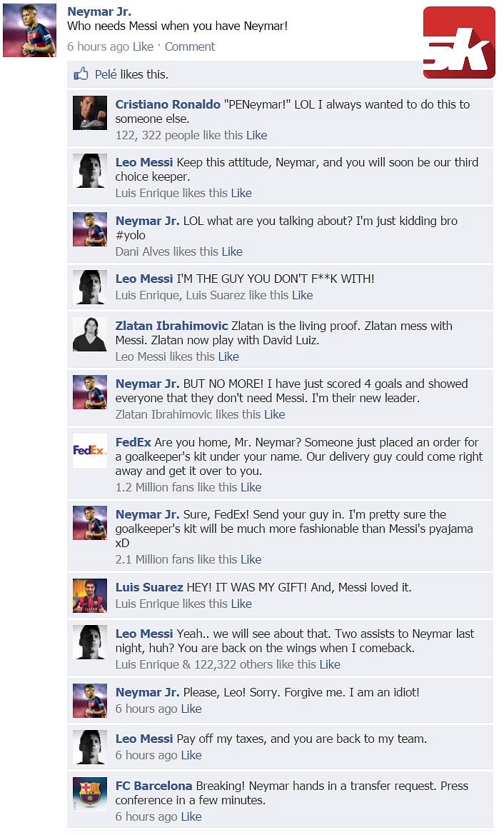Viewport: 504px width, 835px height.
Task: Open the FC Barcelona crest avatar
Action: 90,794
